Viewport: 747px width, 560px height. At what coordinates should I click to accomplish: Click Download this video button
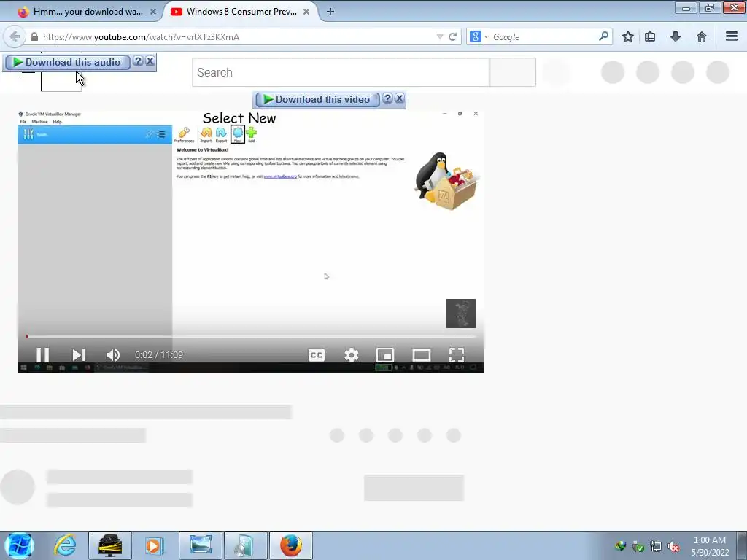click(317, 99)
